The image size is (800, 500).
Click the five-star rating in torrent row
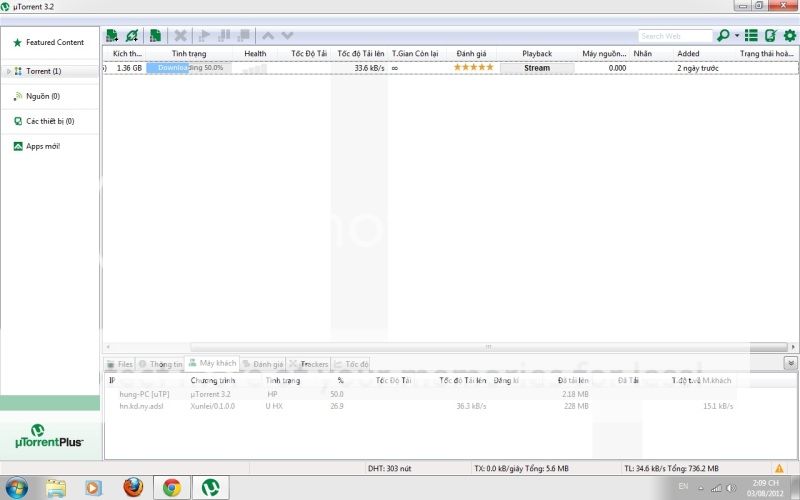click(473, 67)
